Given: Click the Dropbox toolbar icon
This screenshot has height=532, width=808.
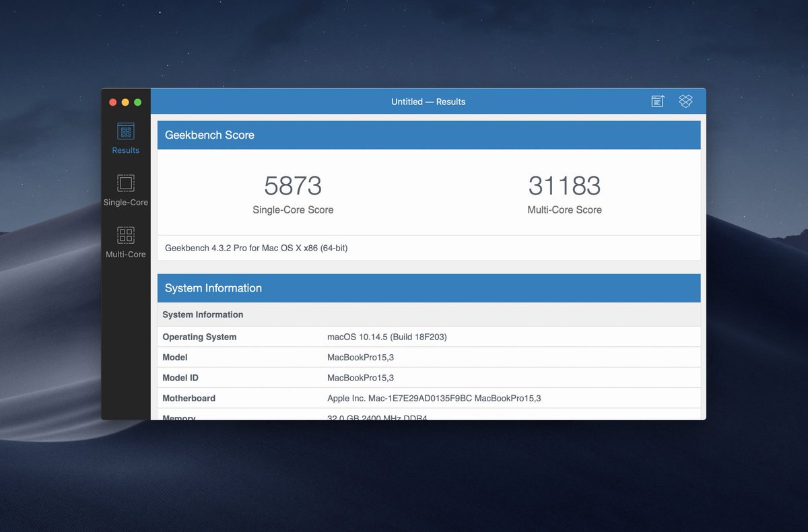Looking at the screenshot, I should [685, 101].
